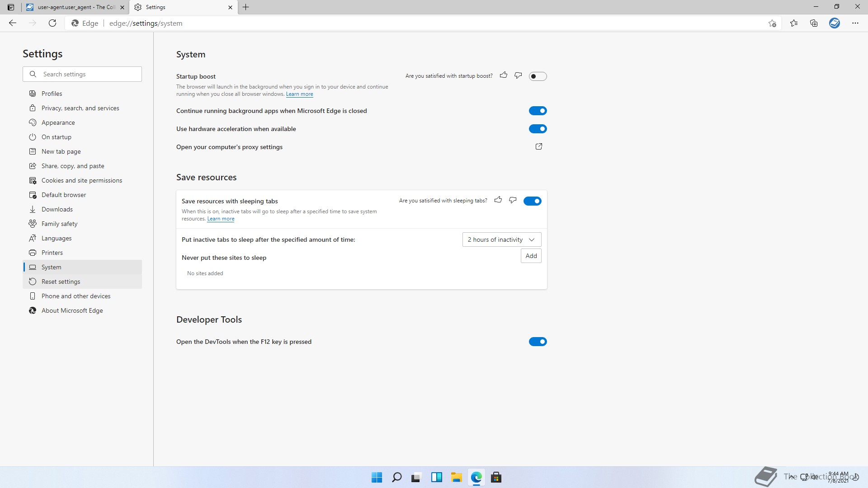Open the Settings and more ellipsis menu
The image size is (868, 488).
pyautogui.click(x=855, y=23)
